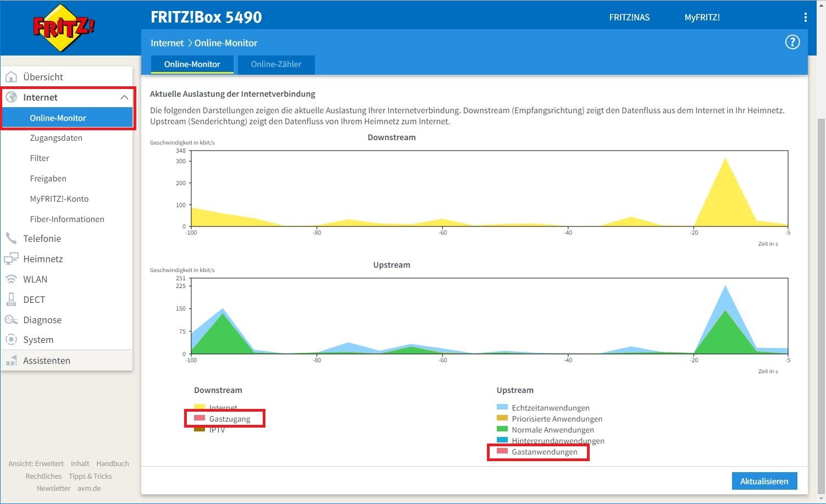Click the Diagnose icon in sidebar

coord(11,320)
